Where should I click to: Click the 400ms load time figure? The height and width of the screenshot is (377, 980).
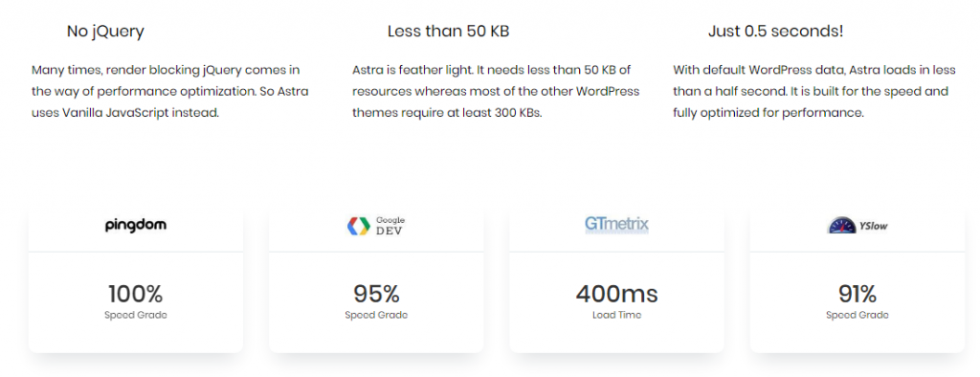click(x=617, y=293)
